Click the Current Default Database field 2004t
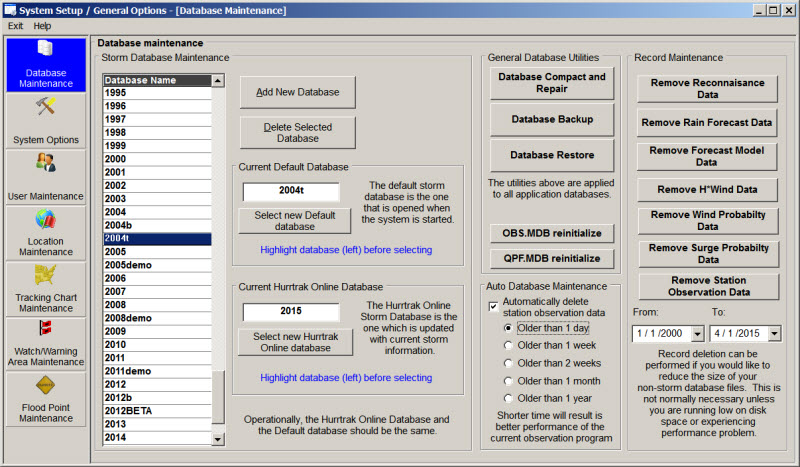Viewport: 800px width, 467px height. coord(291,191)
